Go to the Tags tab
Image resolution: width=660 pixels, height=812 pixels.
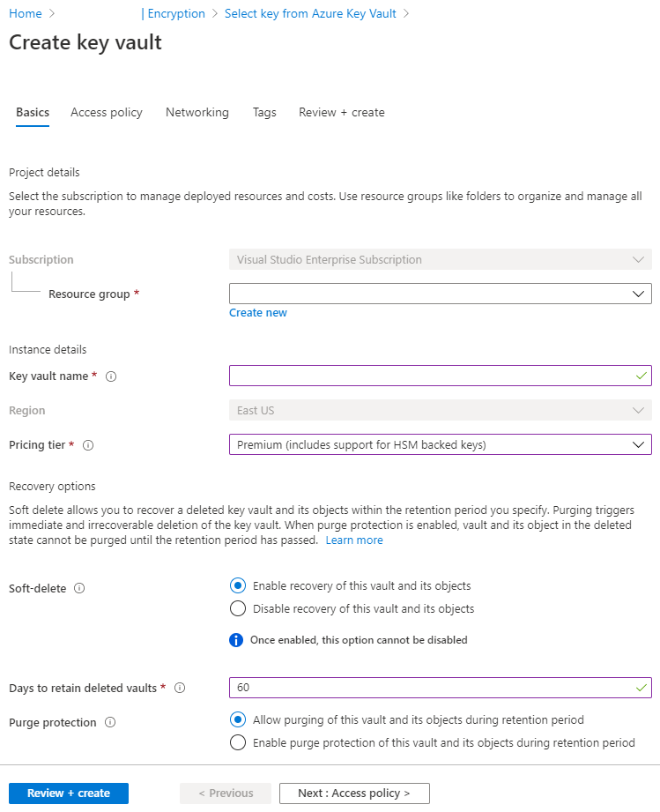point(264,112)
